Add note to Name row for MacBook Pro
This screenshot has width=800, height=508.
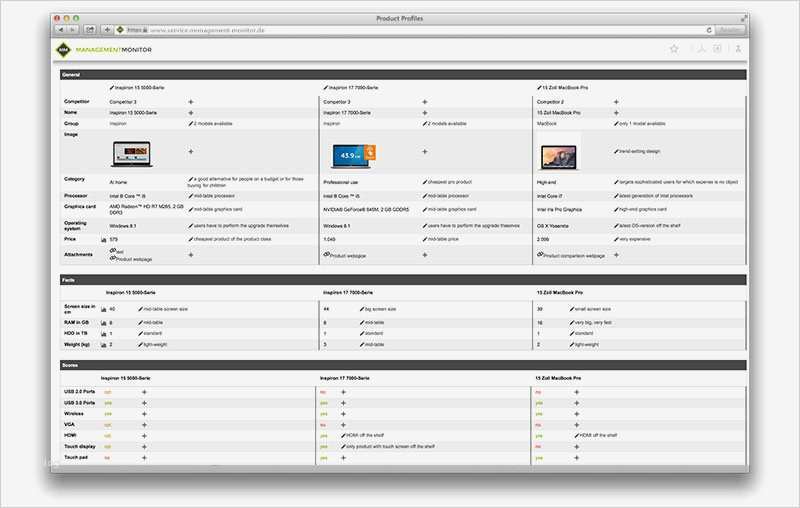[x=616, y=113]
